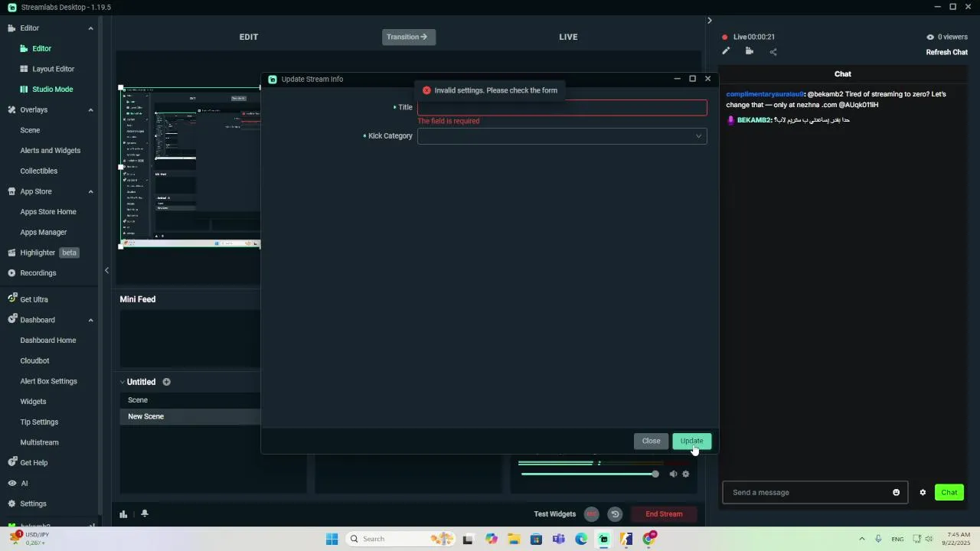Click the Update button

coord(691,441)
